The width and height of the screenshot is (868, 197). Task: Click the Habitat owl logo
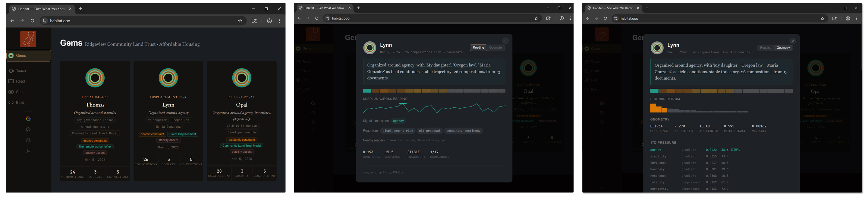pos(28,39)
